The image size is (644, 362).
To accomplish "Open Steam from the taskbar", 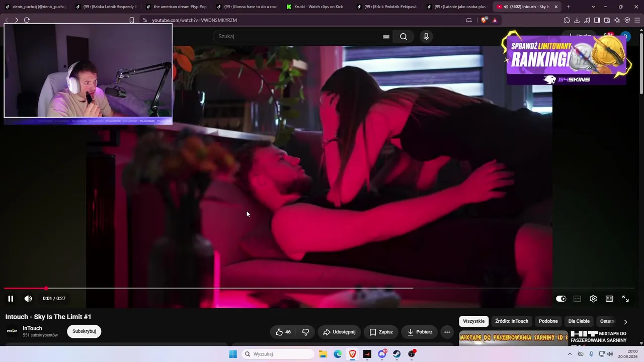I will pyautogui.click(x=397, y=354).
